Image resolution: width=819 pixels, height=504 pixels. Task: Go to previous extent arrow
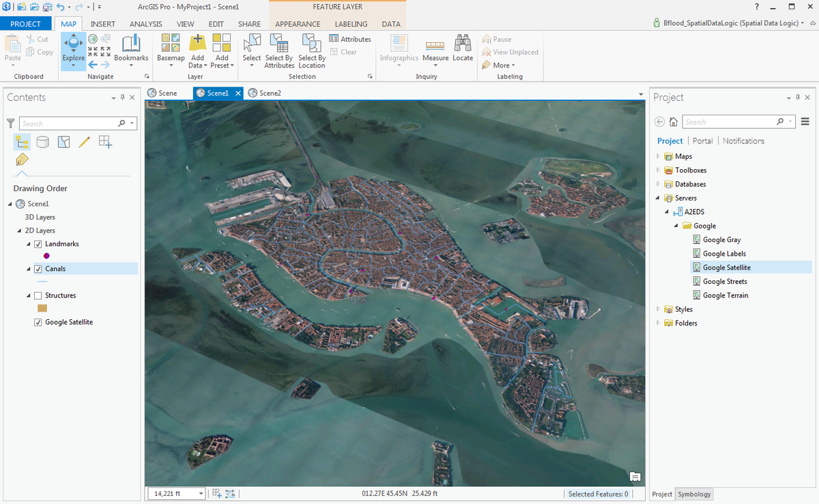point(93,64)
